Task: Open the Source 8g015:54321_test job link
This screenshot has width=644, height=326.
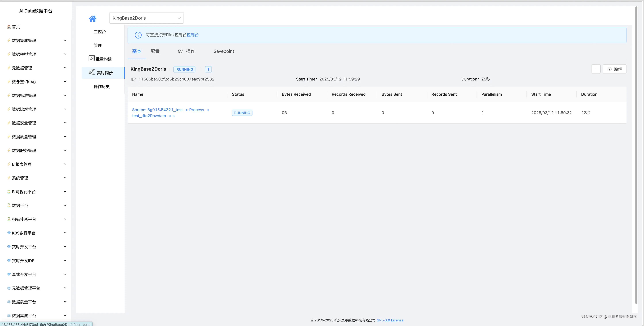Action: pyautogui.click(x=170, y=113)
